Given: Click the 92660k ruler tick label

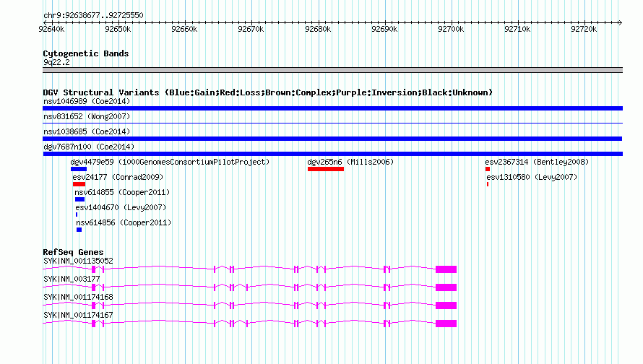Looking at the screenshot, I should click(184, 29).
